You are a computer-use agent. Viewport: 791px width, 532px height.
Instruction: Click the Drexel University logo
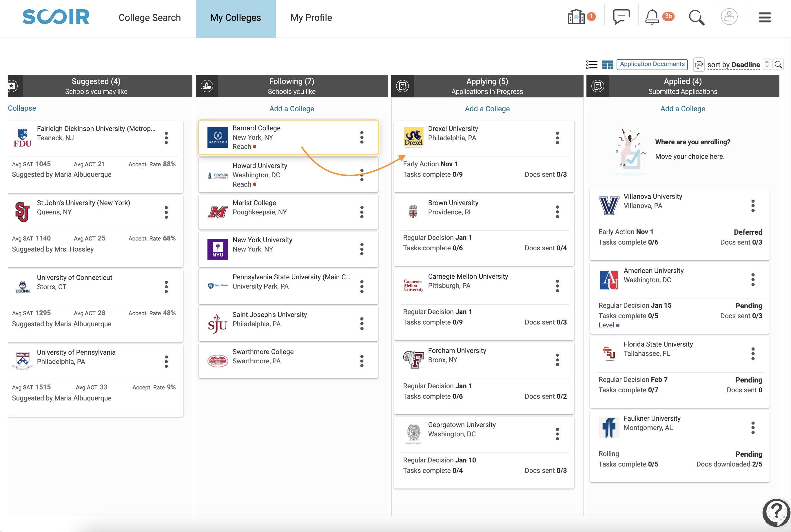413,138
